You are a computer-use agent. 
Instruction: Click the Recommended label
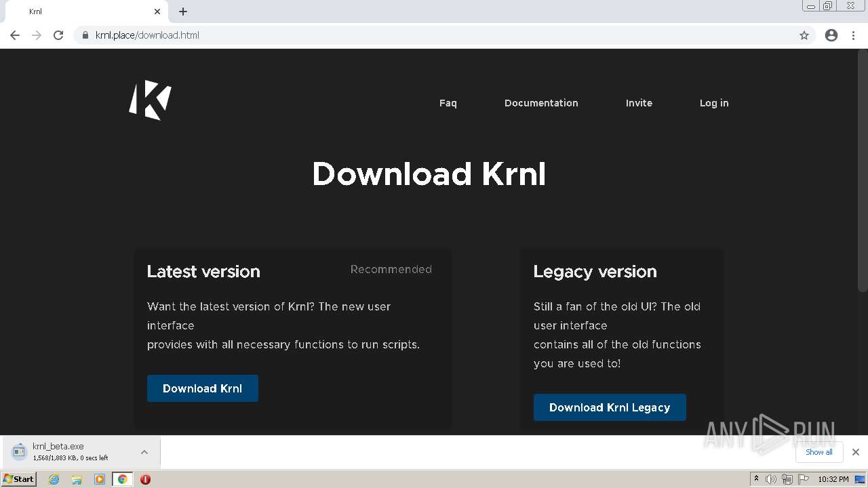point(391,270)
